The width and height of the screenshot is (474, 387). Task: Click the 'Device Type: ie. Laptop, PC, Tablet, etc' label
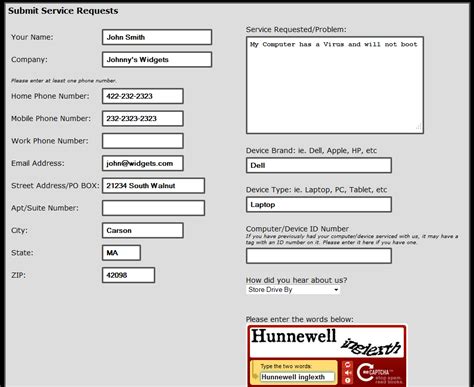[x=316, y=190]
